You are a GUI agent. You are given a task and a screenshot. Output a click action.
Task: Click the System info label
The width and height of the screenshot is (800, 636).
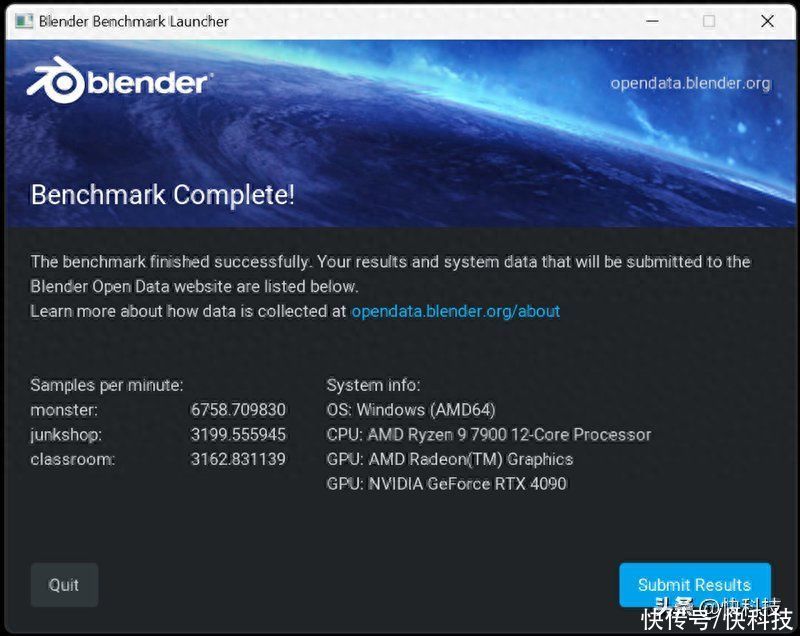373,385
